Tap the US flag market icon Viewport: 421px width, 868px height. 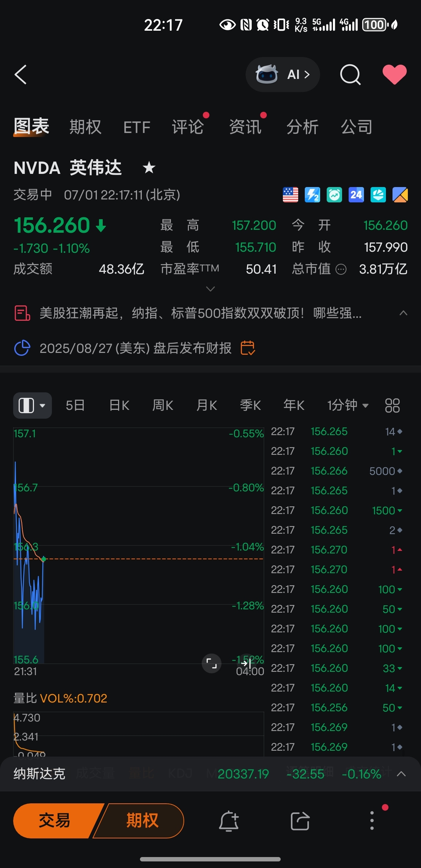(291, 195)
